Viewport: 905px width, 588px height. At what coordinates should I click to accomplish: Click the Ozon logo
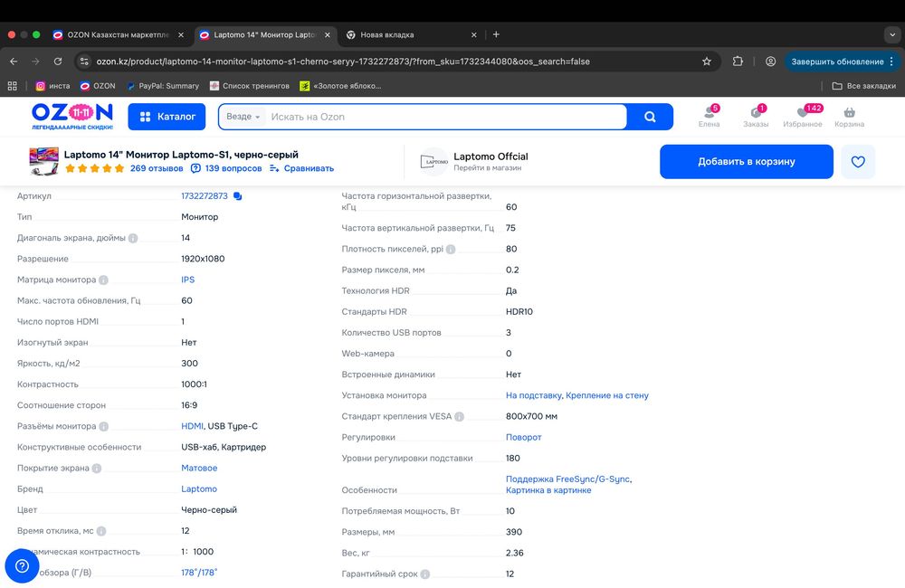tap(72, 116)
